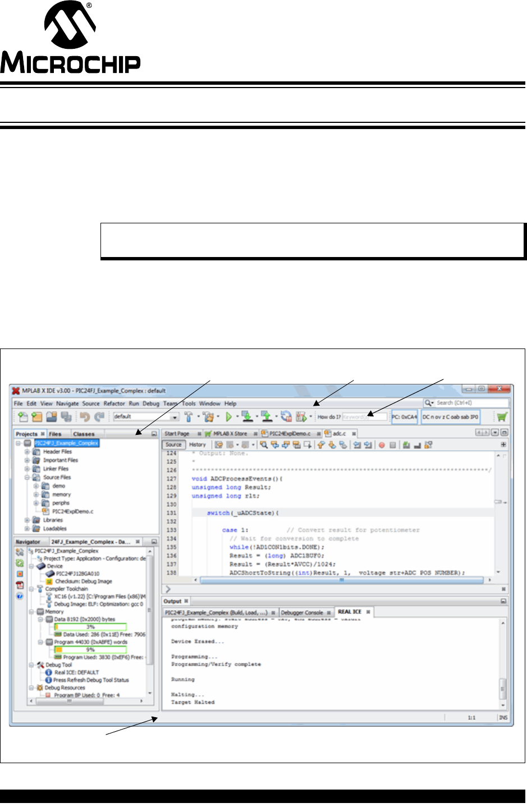The image size is (527, 812).
Task: Click the Find Selection magnifier icon
Action: [x=263, y=445]
